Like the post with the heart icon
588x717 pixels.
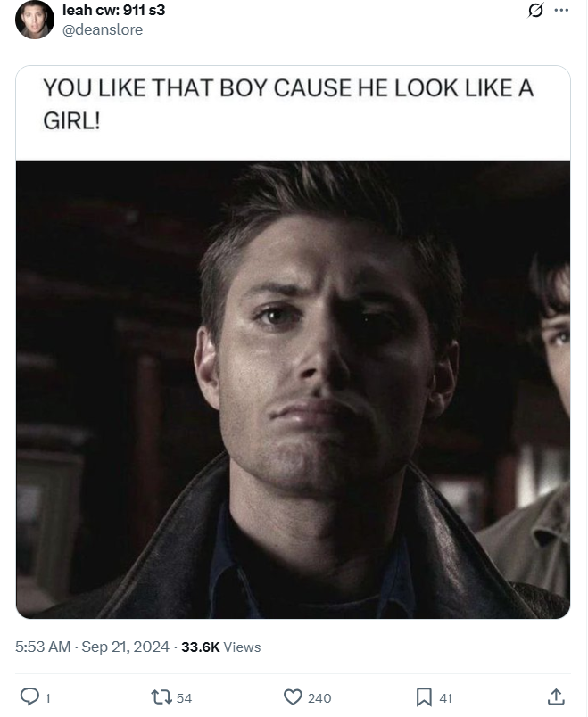[293, 697]
